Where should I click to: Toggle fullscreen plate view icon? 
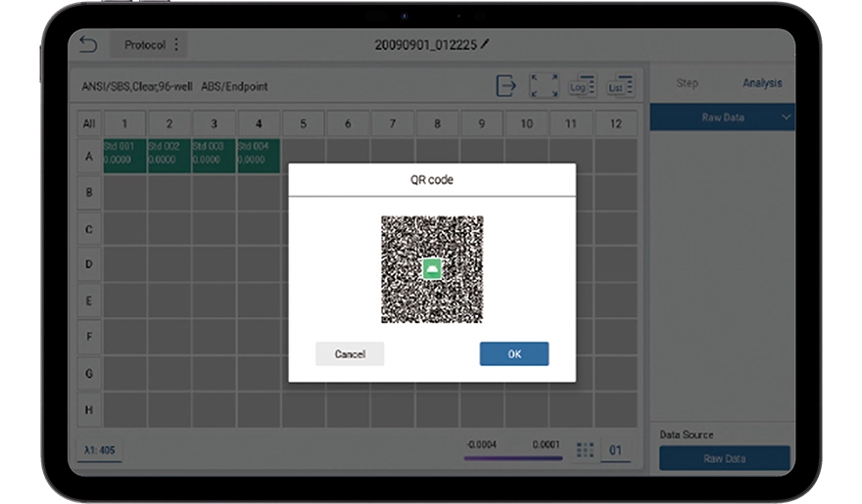[544, 86]
